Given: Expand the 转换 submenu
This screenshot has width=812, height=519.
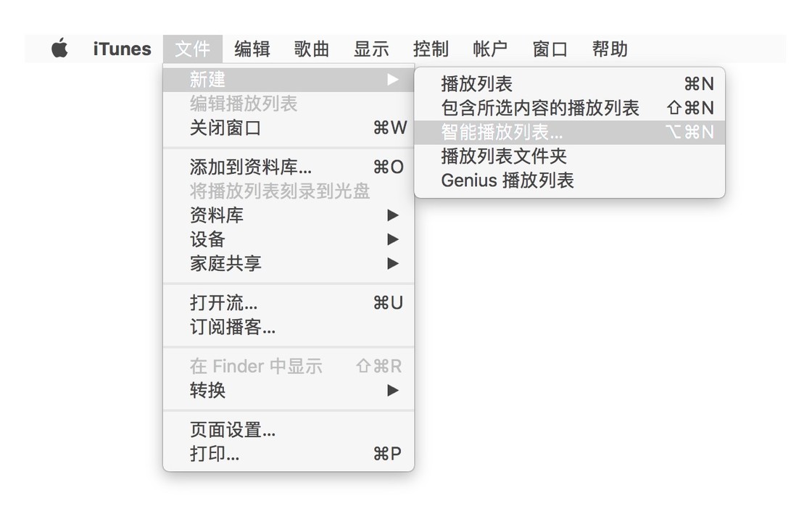Looking at the screenshot, I should coord(289,390).
